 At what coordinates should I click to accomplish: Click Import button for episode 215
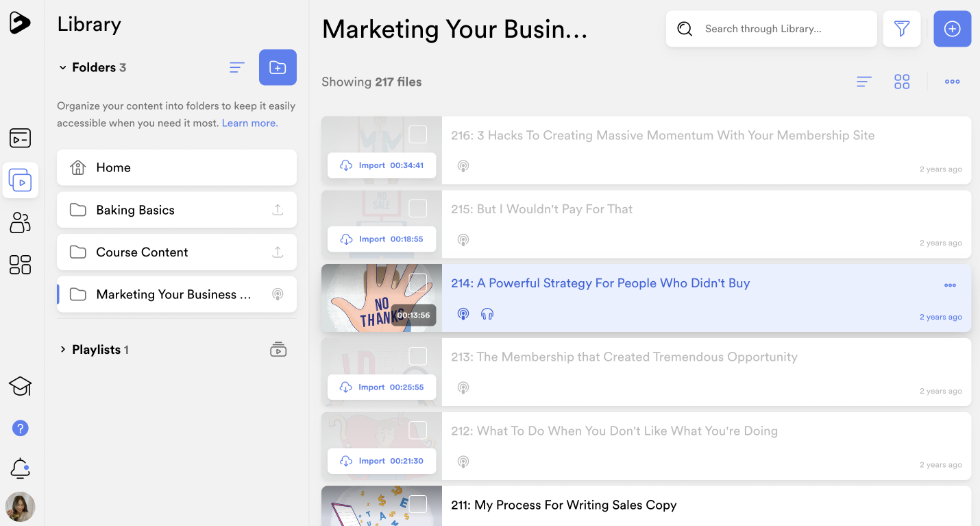pos(382,239)
